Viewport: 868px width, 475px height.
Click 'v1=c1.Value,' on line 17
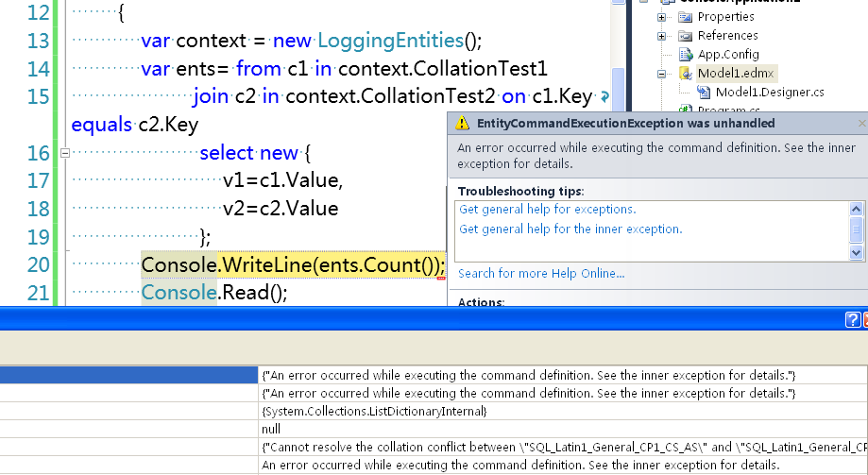(x=282, y=180)
